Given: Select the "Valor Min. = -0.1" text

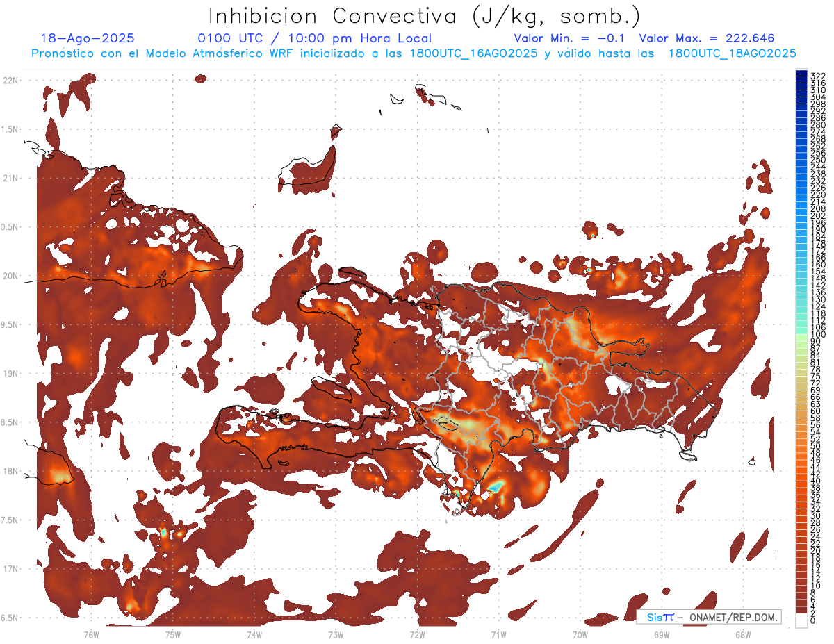Looking at the screenshot, I should 570,38.
